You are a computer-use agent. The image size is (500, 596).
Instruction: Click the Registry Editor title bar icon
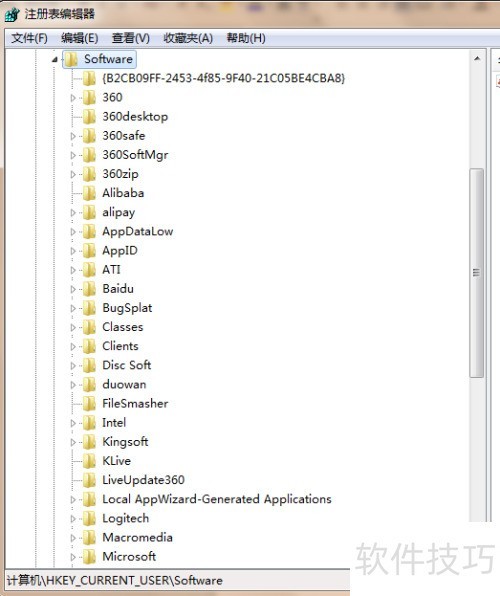(12, 14)
